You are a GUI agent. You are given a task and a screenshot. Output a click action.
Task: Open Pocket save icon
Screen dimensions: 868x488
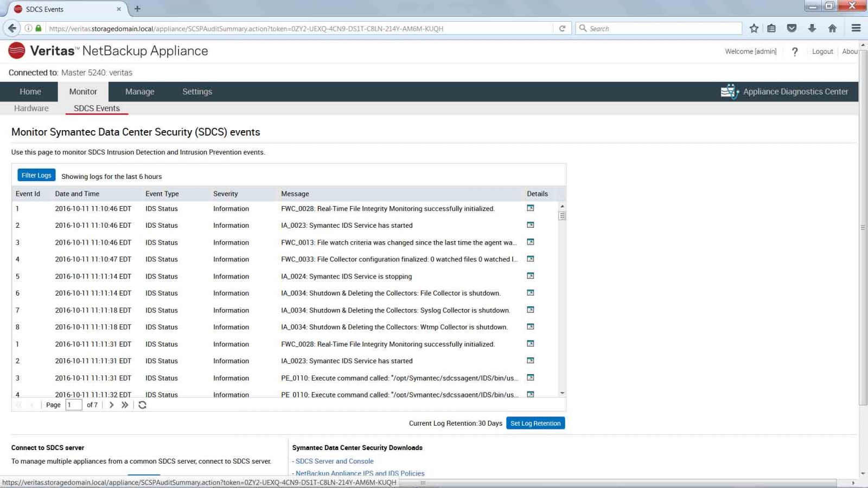(x=792, y=28)
